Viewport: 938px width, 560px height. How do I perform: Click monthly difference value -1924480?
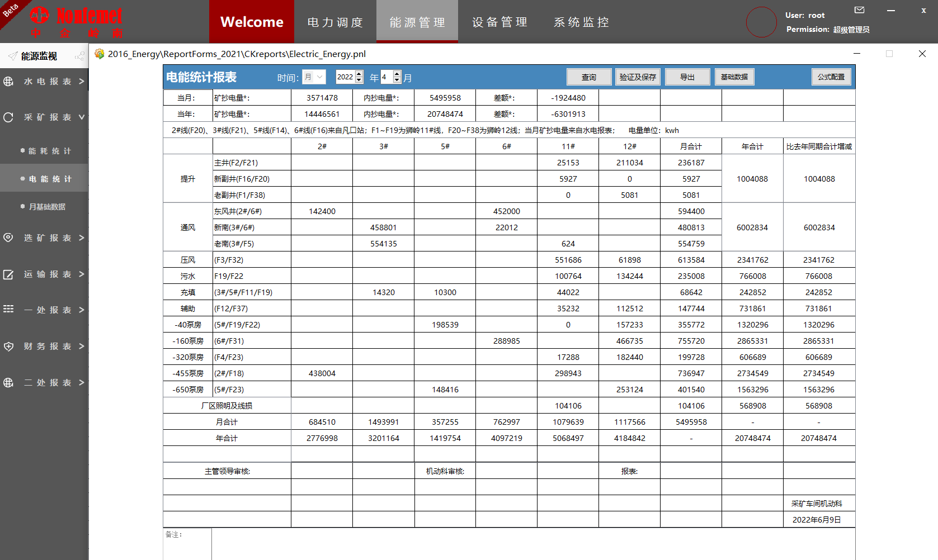568,98
